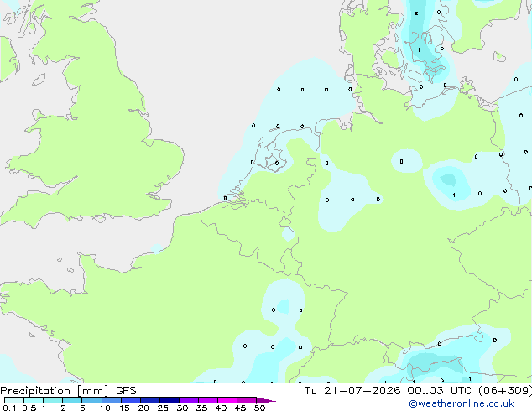
Task: Click the legend label '0.5'
Action: [x=29, y=408]
